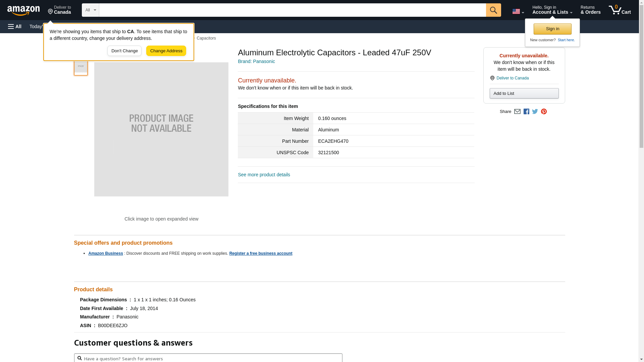644x362 pixels.
Task: Open the language flag dropdown
Action: coord(518,11)
